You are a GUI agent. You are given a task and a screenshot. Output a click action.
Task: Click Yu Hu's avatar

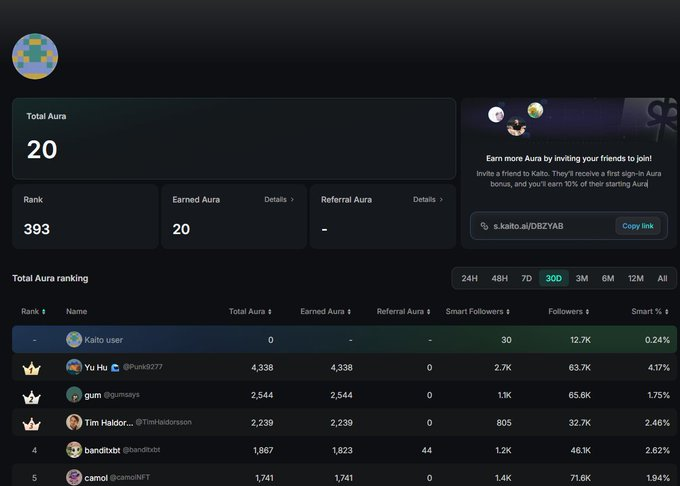(x=74, y=367)
